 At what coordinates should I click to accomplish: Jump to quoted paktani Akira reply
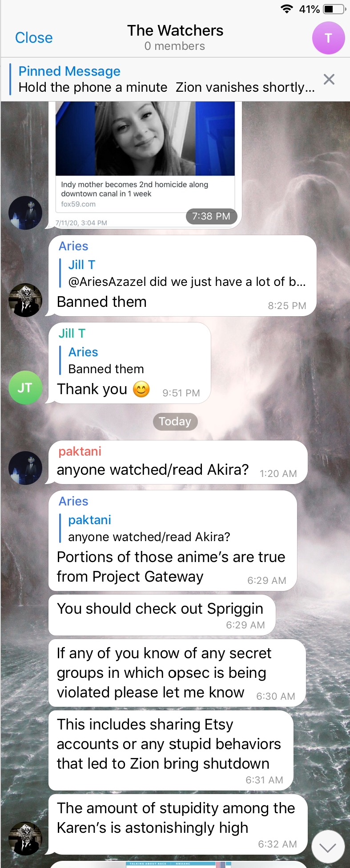click(149, 528)
